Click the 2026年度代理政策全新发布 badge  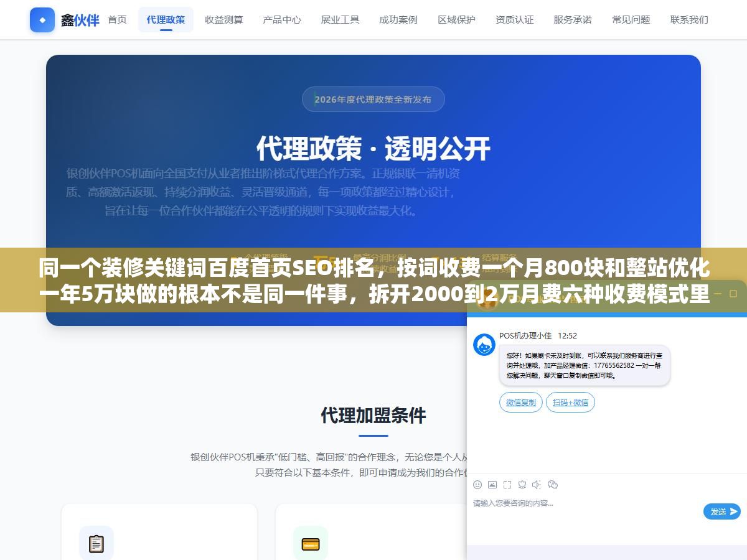tap(374, 100)
